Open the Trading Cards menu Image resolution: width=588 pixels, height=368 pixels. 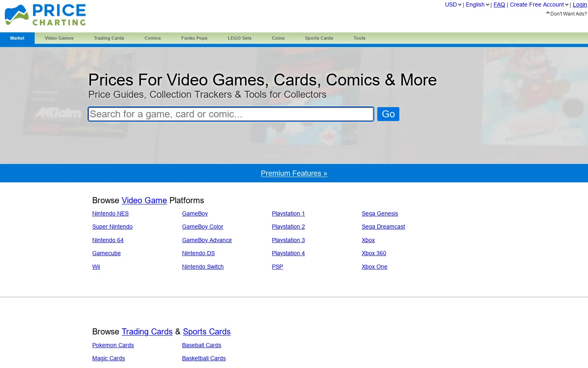pyautogui.click(x=109, y=38)
